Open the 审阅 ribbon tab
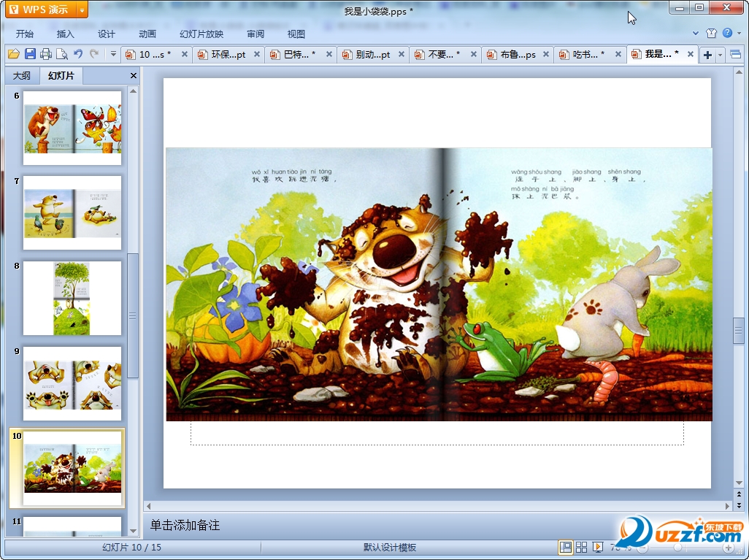This screenshot has width=749, height=560. pyautogui.click(x=256, y=34)
